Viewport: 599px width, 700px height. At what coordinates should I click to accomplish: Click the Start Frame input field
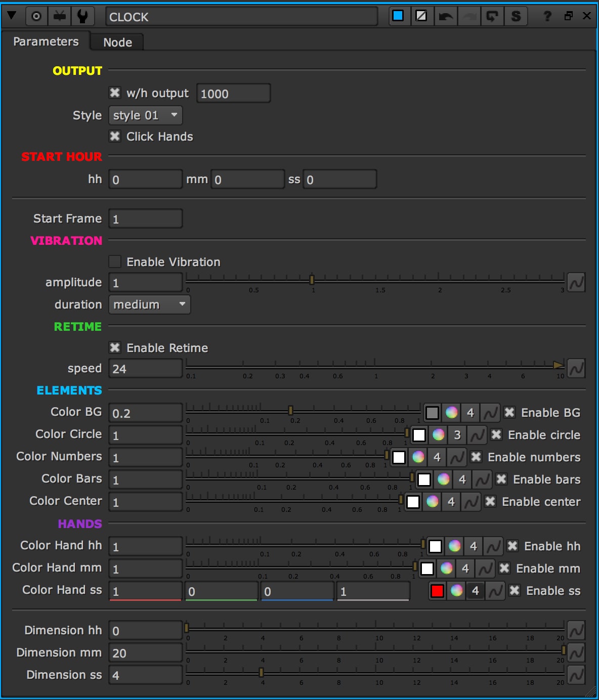[x=145, y=219]
